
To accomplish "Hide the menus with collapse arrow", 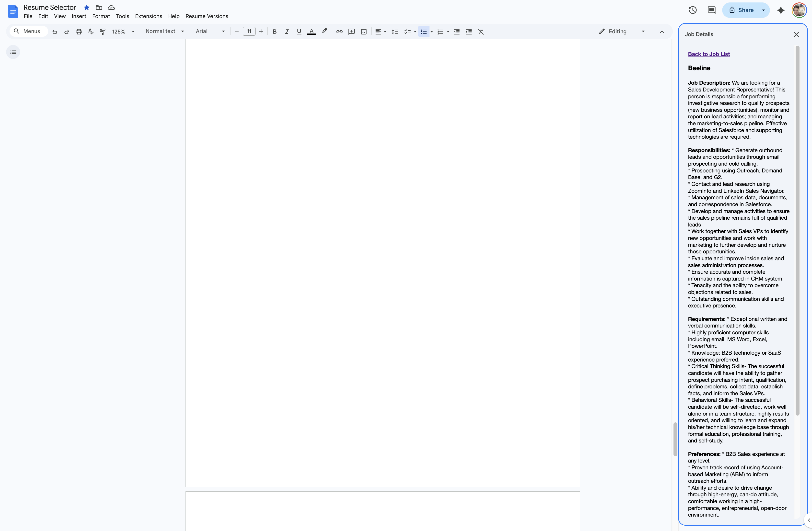I will 662,32.
